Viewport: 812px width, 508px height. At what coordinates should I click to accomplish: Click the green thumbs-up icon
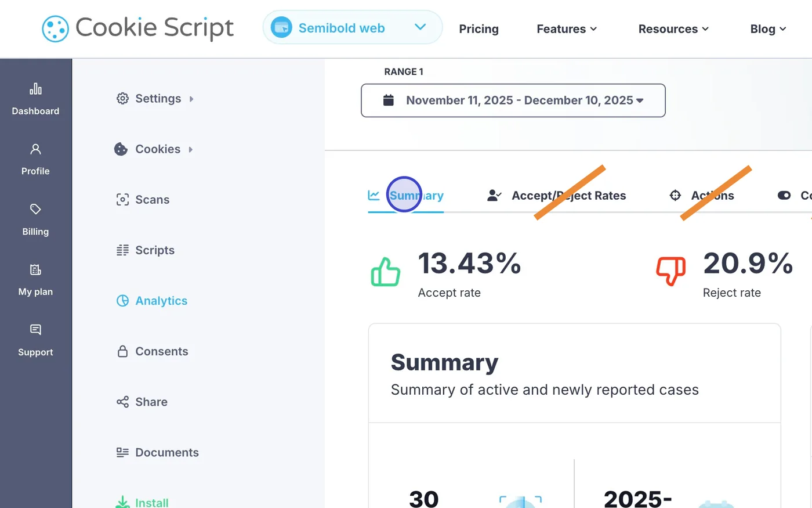386,272
